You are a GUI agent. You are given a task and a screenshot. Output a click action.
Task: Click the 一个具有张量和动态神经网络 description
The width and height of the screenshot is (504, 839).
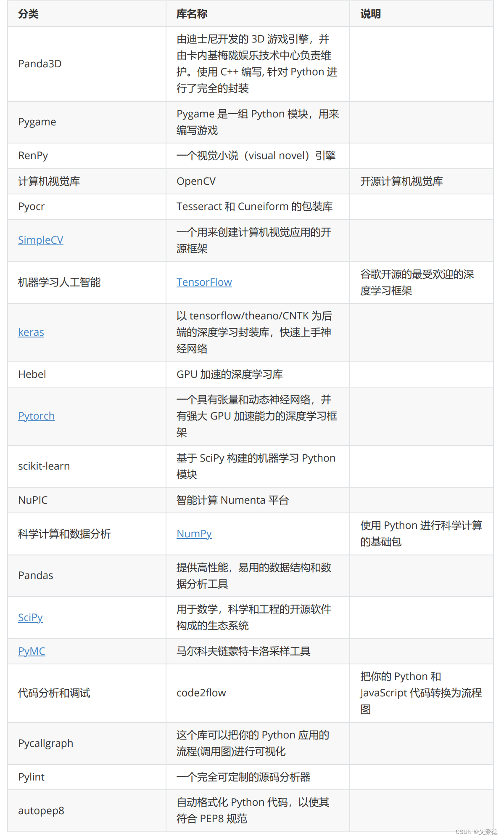tap(257, 416)
